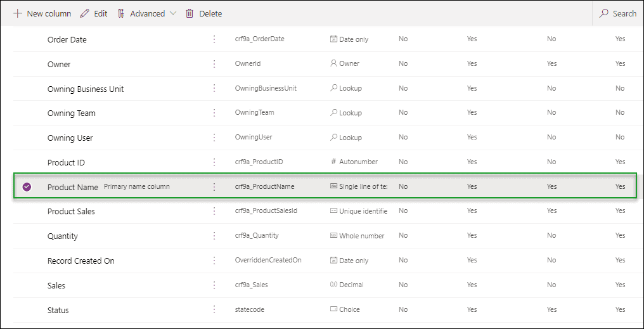Screen dimensions: 644x329
Task: Click the Decimal type icon
Action: click(333, 284)
